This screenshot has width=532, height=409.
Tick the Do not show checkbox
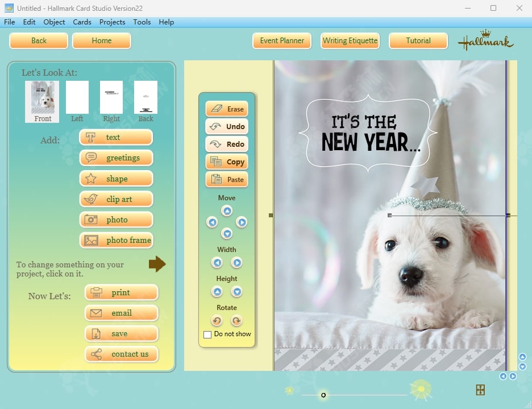(x=207, y=334)
